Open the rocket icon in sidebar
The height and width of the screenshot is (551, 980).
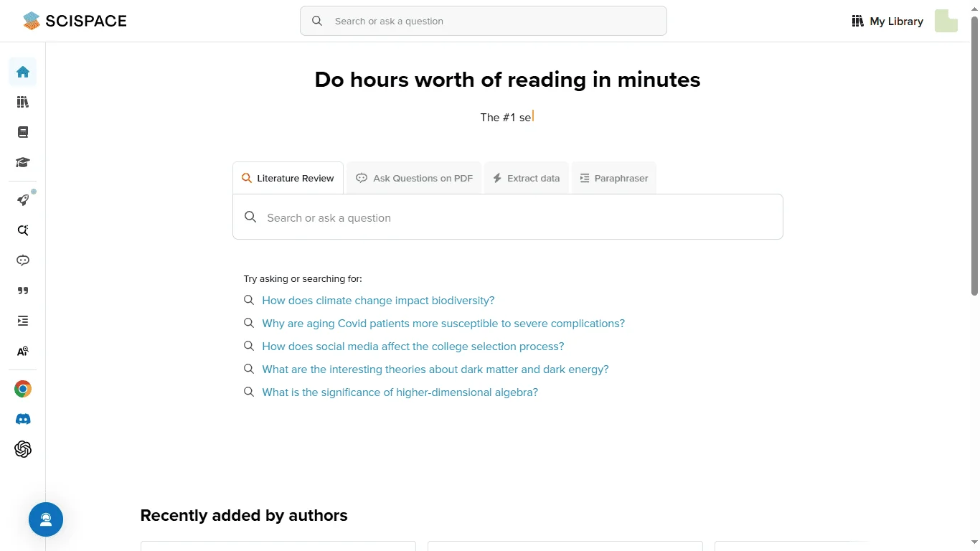tap(23, 200)
